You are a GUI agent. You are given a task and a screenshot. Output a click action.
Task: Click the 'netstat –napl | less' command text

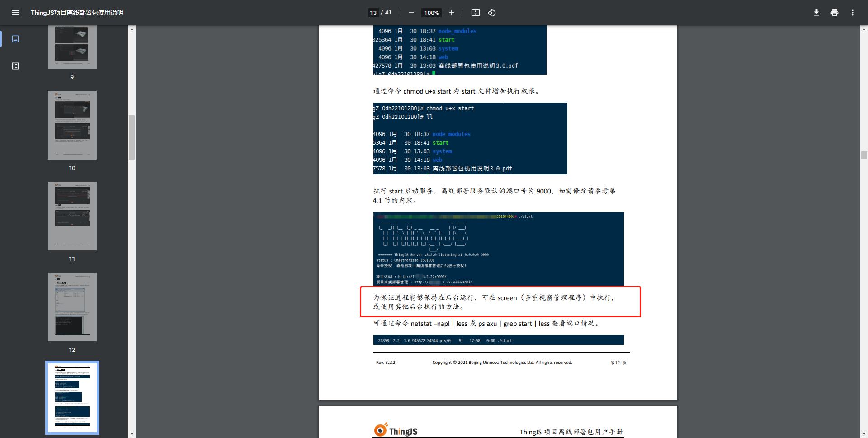(x=486, y=324)
